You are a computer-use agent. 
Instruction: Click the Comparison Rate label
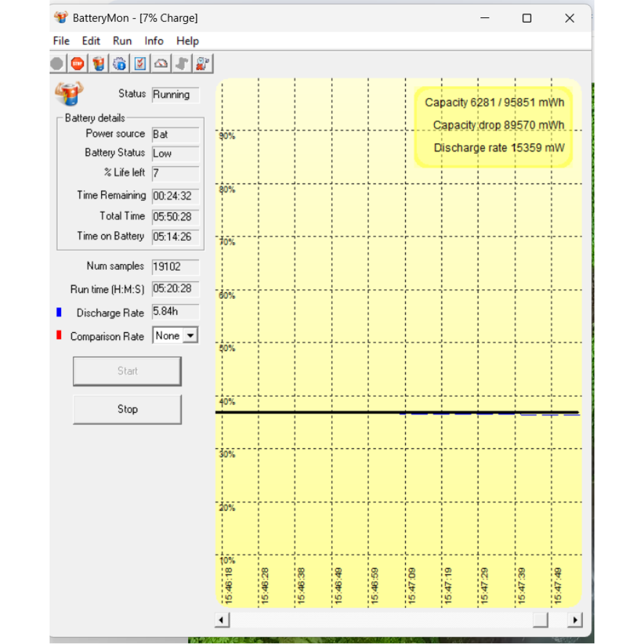107,336
